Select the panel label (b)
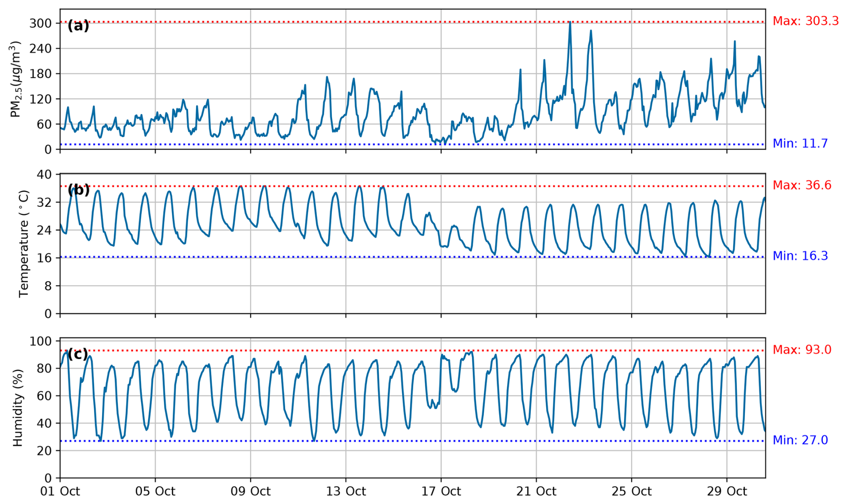The image size is (847, 504). [x=78, y=190]
